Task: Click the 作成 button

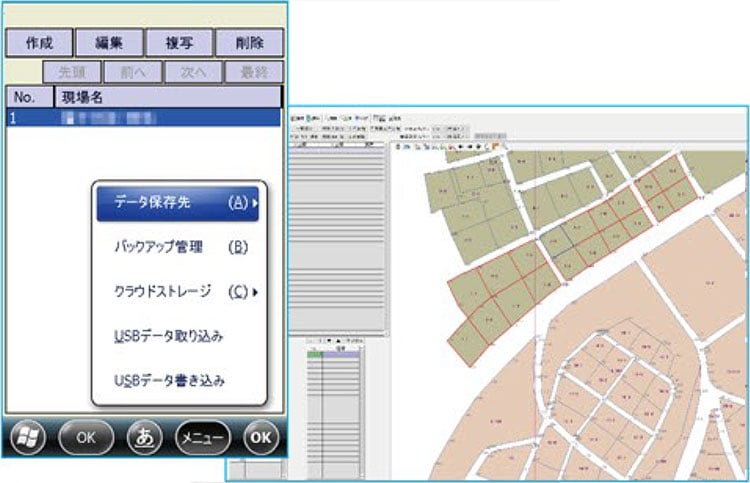Action: click(39, 43)
